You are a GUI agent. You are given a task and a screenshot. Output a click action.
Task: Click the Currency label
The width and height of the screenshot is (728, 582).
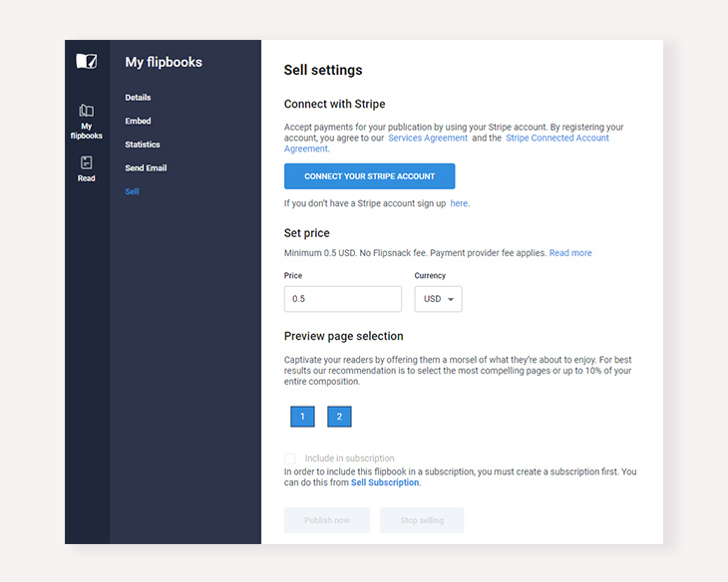coord(430,276)
